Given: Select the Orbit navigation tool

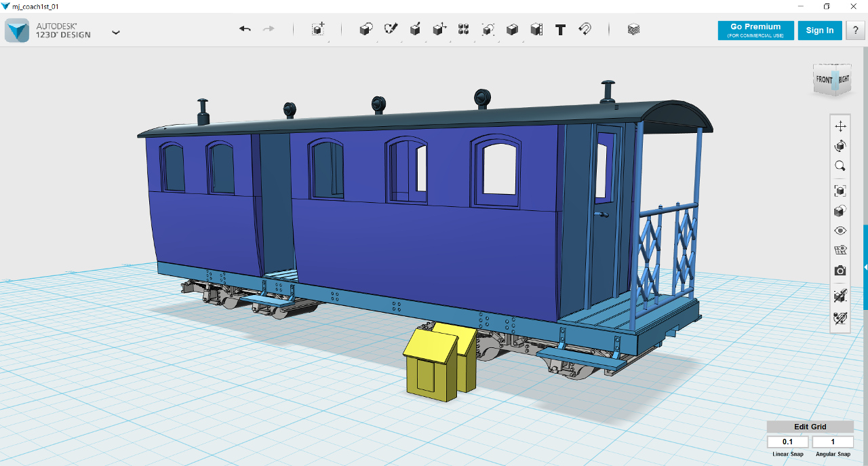Looking at the screenshot, I should (x=840, y=146).
